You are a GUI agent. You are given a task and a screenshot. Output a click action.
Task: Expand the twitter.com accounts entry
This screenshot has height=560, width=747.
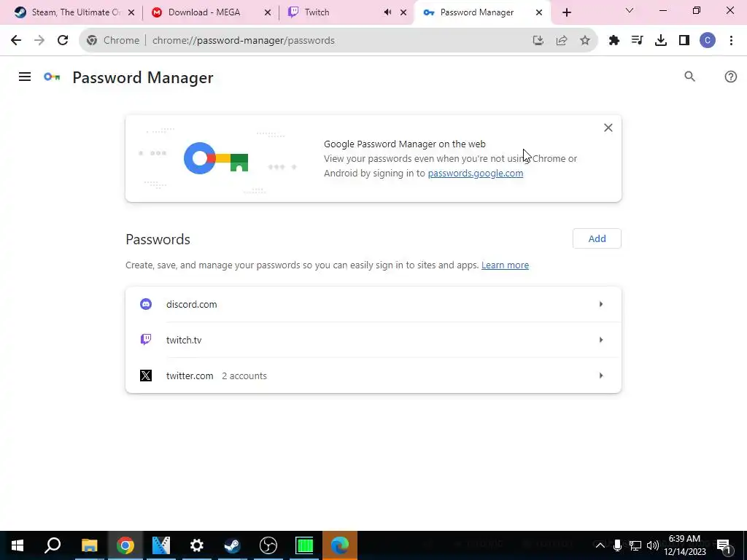(x=373, y=376)
